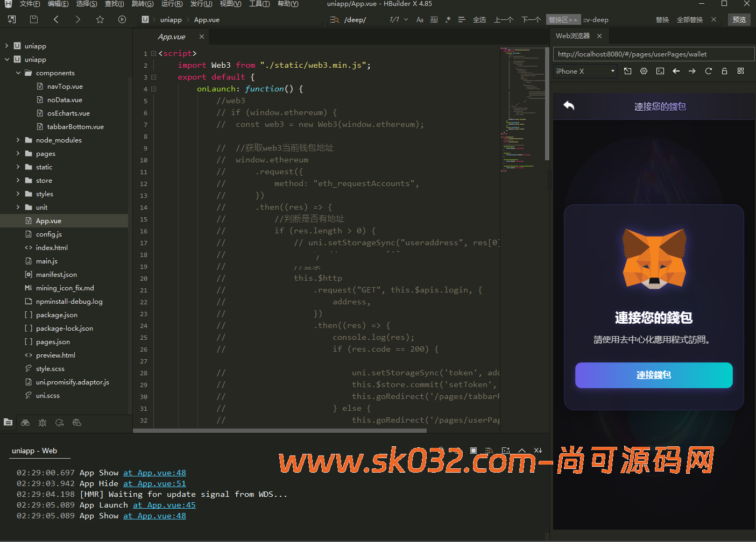Open the 运行(R) menu
Image resolution: width=756 pixels, height=542 pixels.
coord(172,4)
